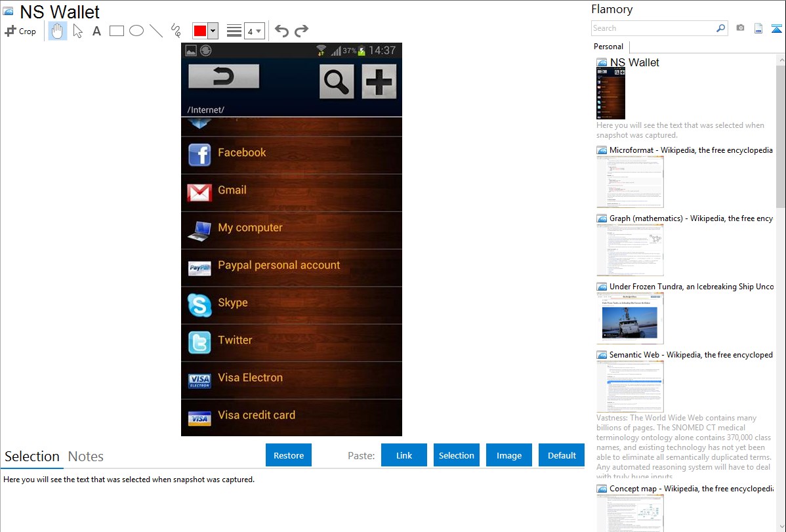Undo the last edit
This screenshot has height=532, width=786.
pos(281,31)
